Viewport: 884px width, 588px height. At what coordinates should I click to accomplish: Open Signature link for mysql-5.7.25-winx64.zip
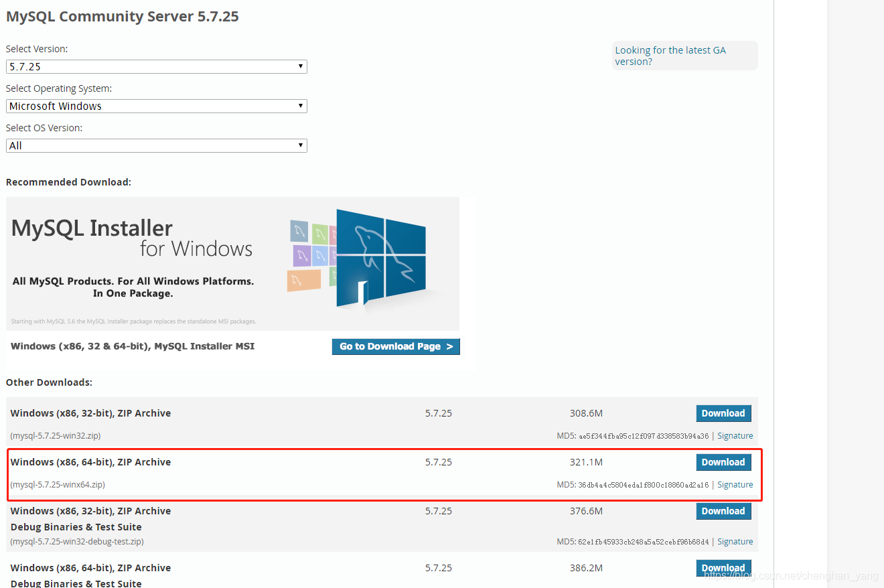point(735,484)
